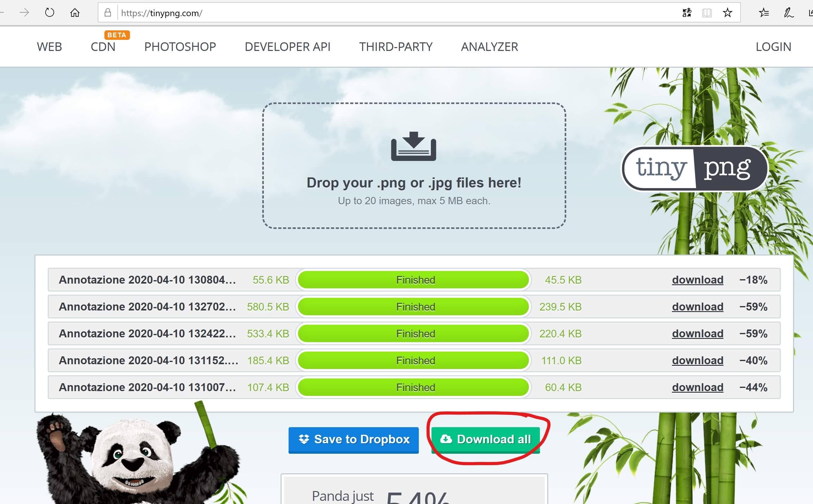The image size is (813, 504).
Task: Click the browser refresh icon
Action: [x=49, y=13]
